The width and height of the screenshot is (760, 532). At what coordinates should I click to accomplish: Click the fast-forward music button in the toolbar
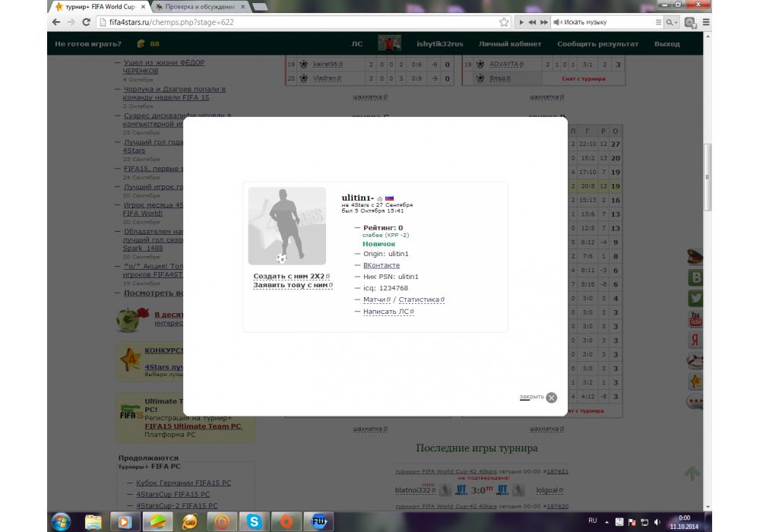pos(544,22)
